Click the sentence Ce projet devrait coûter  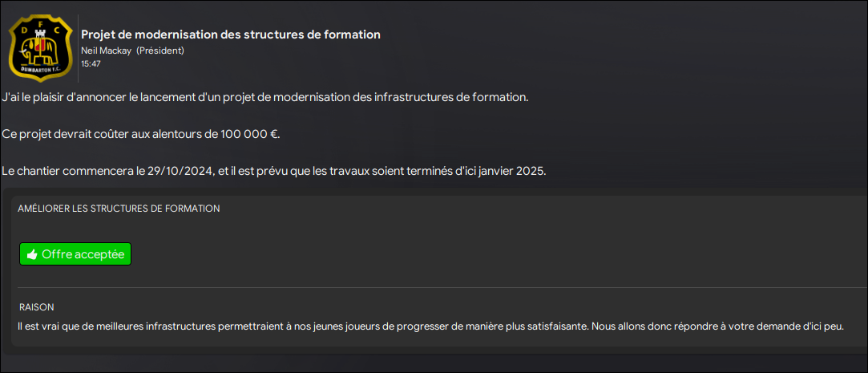tap(141, 135)
